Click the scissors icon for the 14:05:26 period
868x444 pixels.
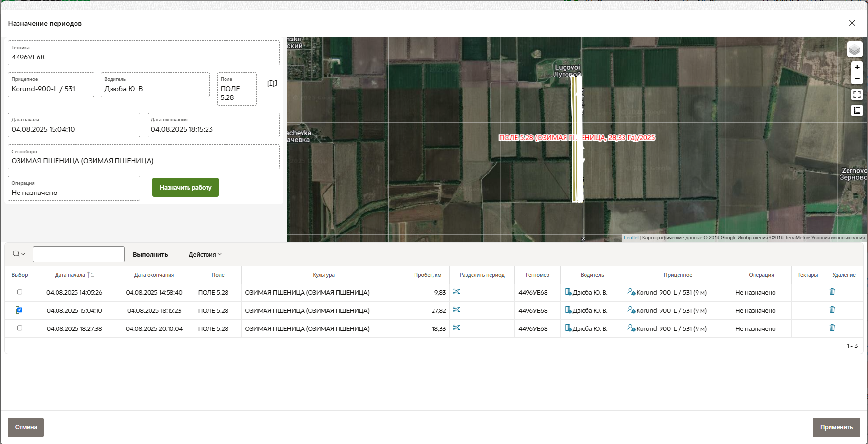coord(456,292)
